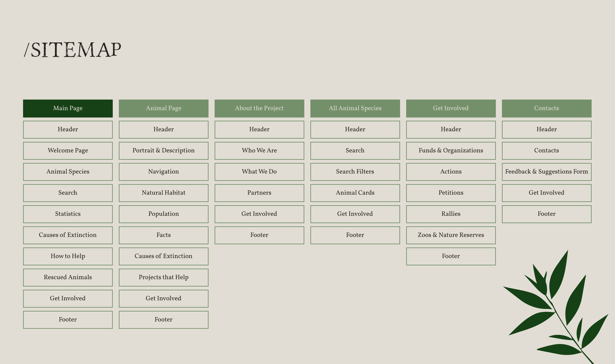The width and height of the screenshot is (615, 364).
Task: Select the Statistics box in Main Page column
Action: (x=68, y=214)
